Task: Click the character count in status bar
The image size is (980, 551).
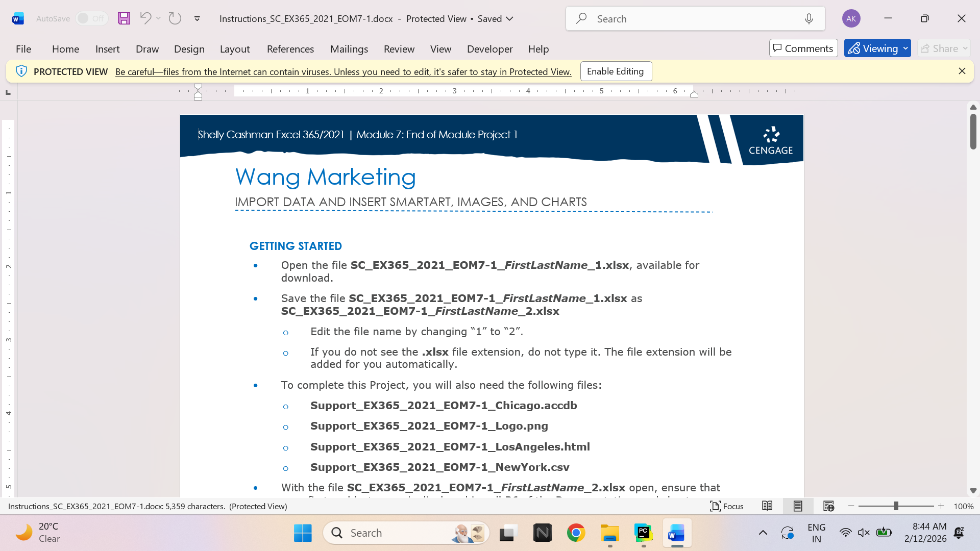Action: pos(148,507)
